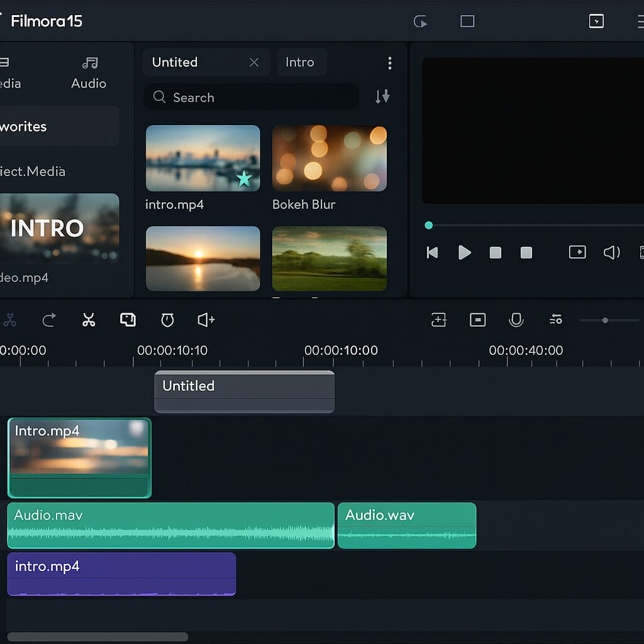Mute preview audio with the speaker icon
Screen dimensions: 644x644
(611, 252)
